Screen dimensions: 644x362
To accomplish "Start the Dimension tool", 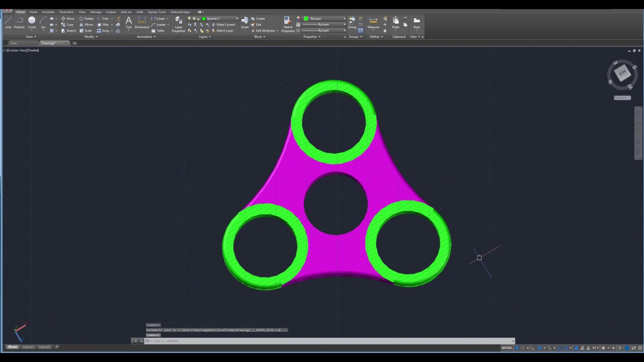I will [142, 22].
